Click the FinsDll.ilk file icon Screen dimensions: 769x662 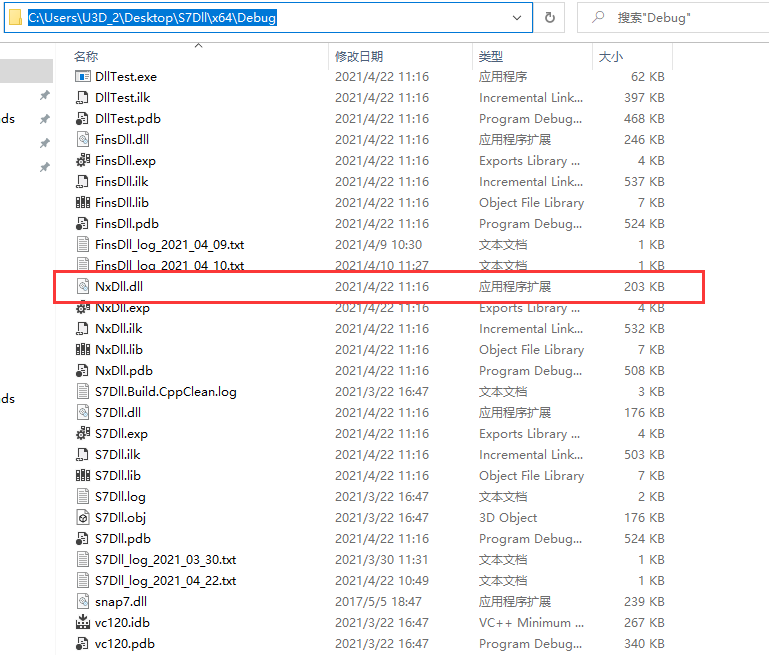(83, 181)
